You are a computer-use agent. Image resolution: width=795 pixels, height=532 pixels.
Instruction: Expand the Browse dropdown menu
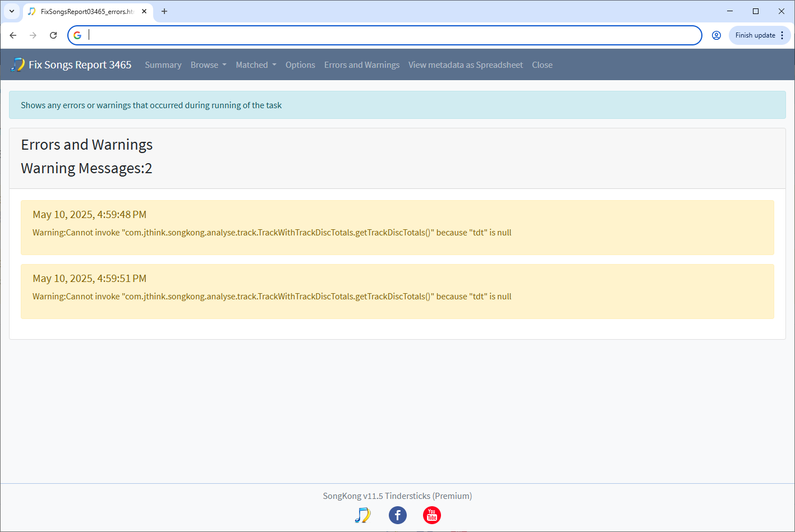pyautogui.click(x=208, y=65)
